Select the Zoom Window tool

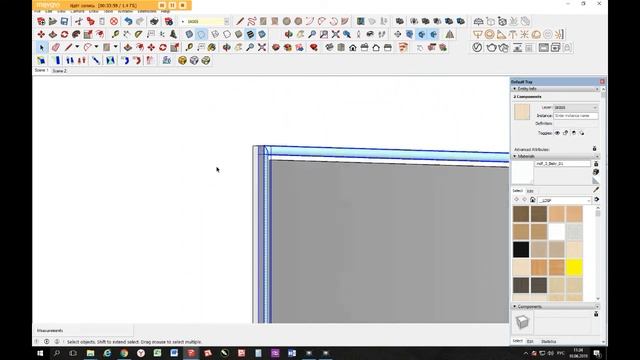[324, 35]
